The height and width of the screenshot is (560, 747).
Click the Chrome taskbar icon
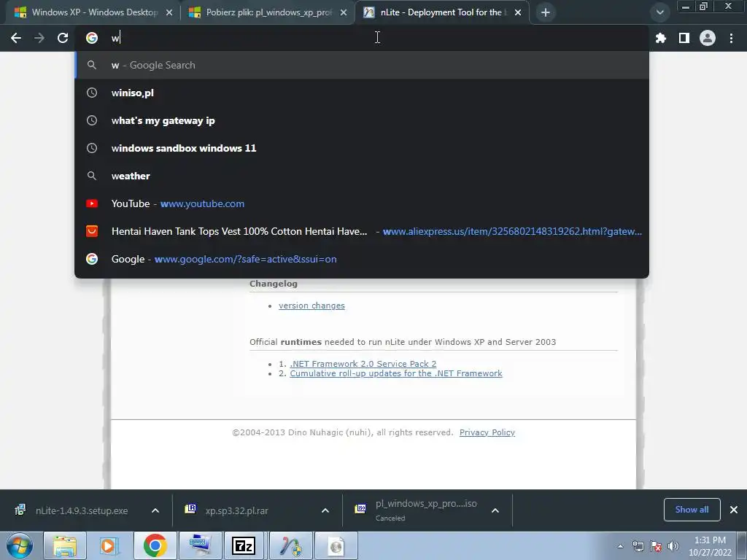pyautogui.click(x=155, y=545)
